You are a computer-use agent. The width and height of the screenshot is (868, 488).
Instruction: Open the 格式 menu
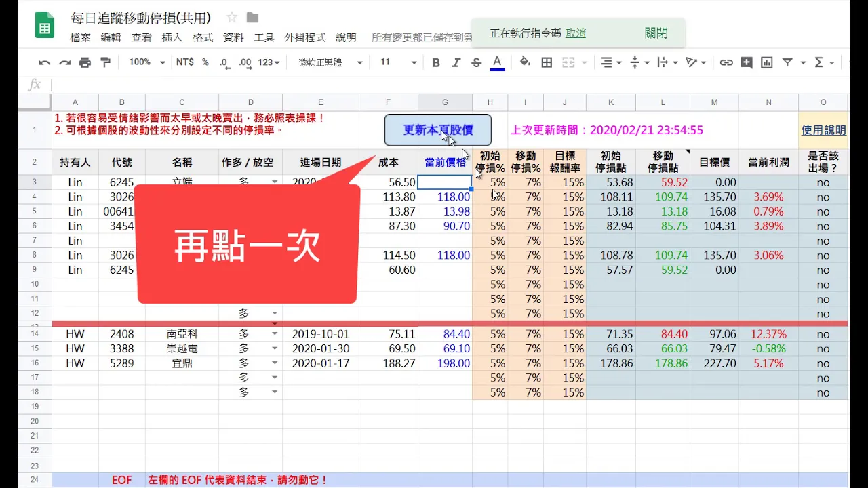[x=203, y=38]
